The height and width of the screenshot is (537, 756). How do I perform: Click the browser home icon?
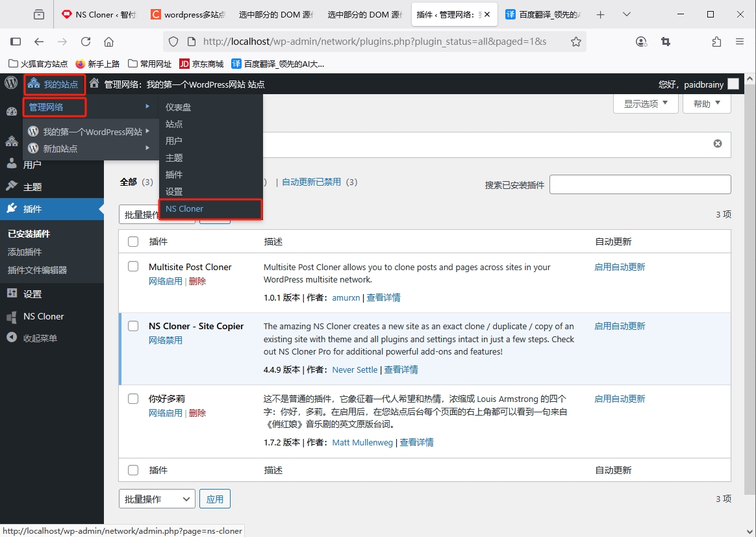click(109, 42)
